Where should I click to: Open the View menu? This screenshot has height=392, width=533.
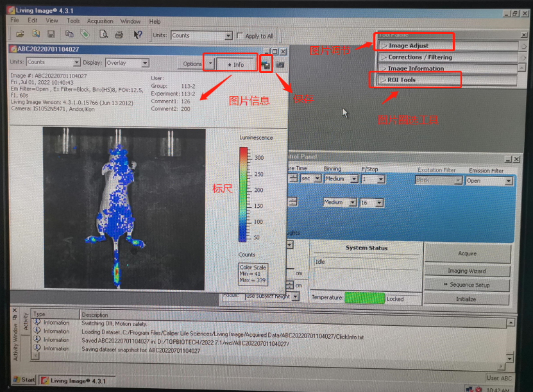tap(52, 21)
